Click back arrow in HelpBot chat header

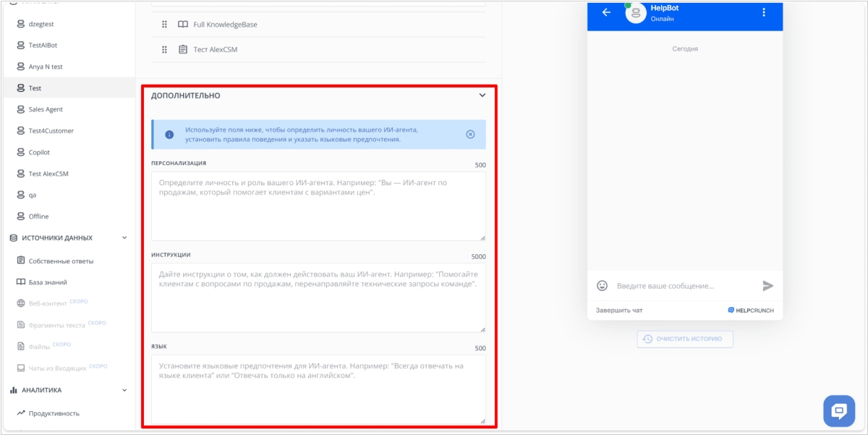pyautogui.click(x=606, y=12)
